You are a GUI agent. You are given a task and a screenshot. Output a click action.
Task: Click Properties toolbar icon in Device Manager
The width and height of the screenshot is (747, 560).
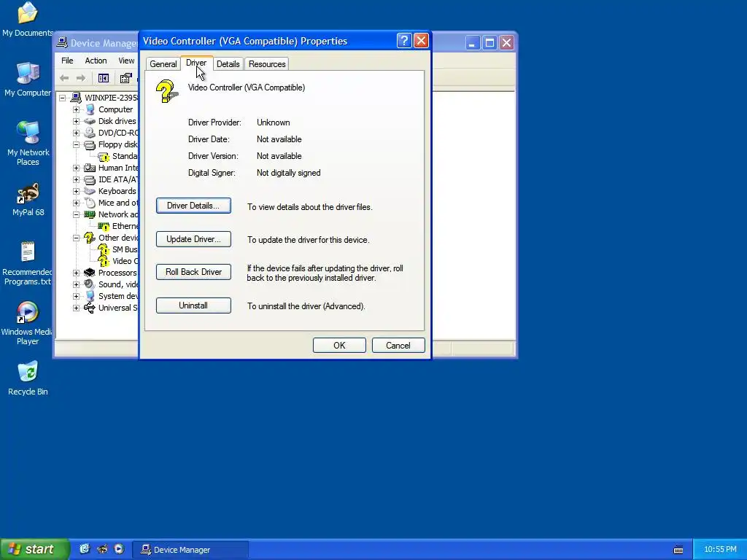[125, 78]
